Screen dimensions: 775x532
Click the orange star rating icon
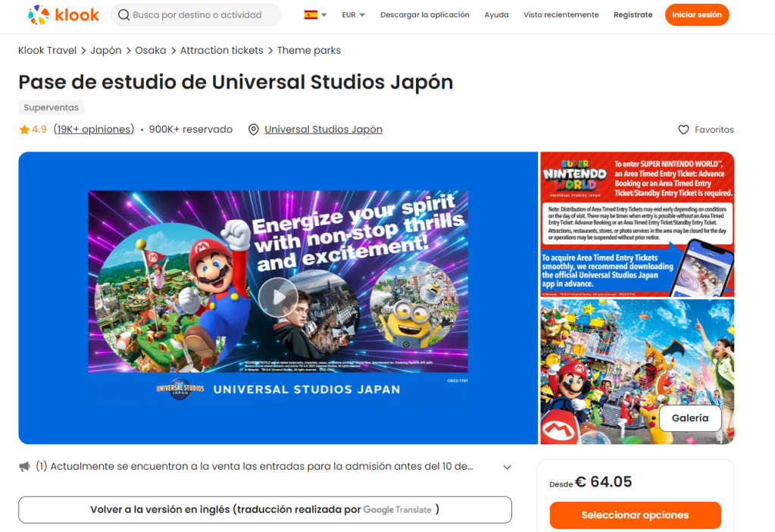(x=24, y=130)
